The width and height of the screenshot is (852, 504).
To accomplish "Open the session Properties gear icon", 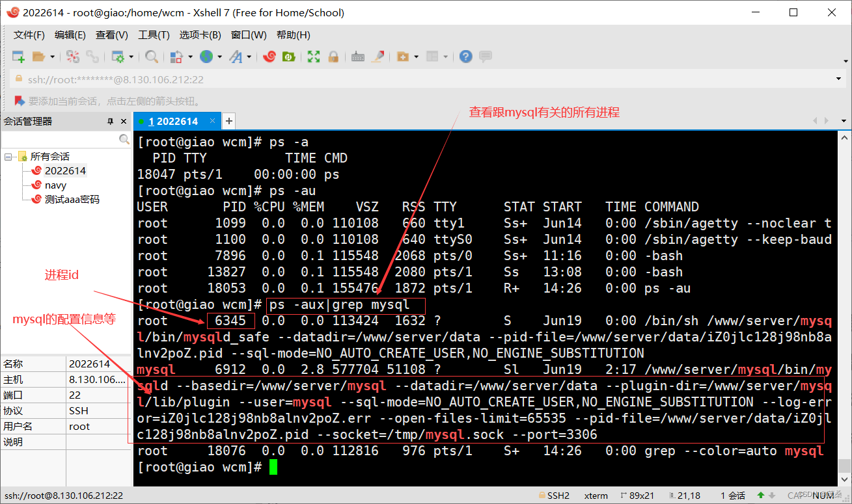I will (118, 57).
